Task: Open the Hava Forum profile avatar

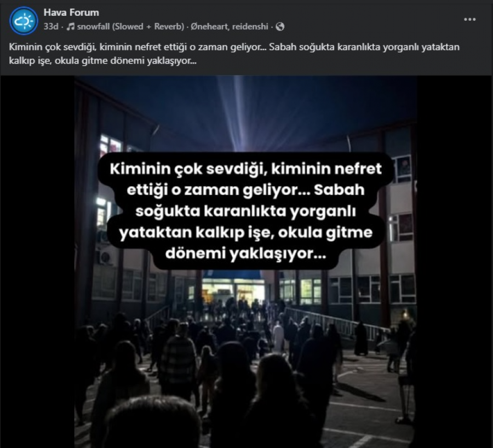Action: 24,20
